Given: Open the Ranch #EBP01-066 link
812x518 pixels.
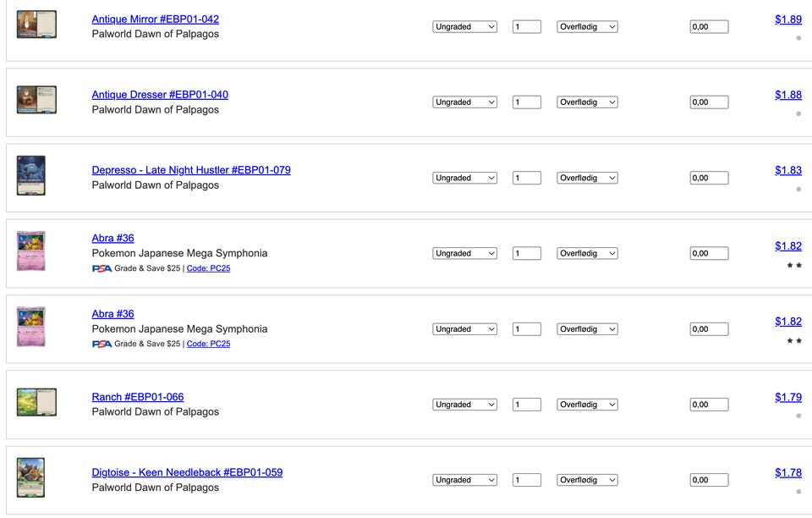Looking at the screenshot, I should [x=138, y=397].
